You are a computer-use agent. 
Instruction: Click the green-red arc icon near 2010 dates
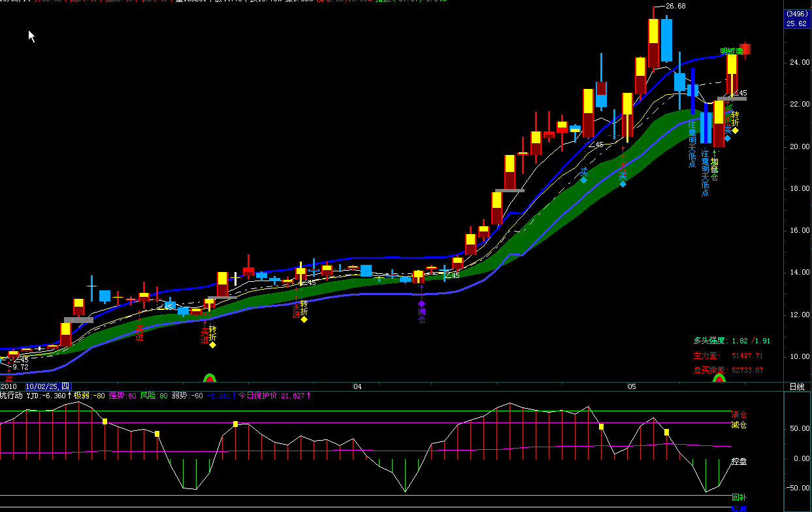[x=210, y=378]
